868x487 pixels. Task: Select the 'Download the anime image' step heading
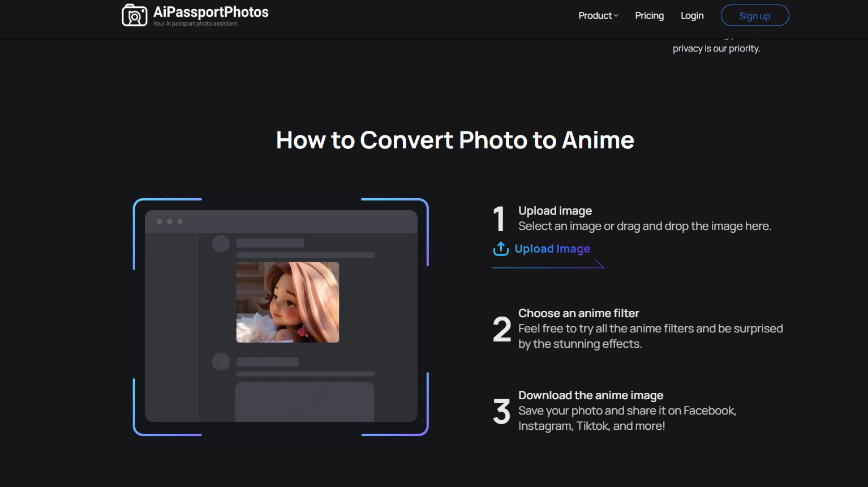(591, 395)
